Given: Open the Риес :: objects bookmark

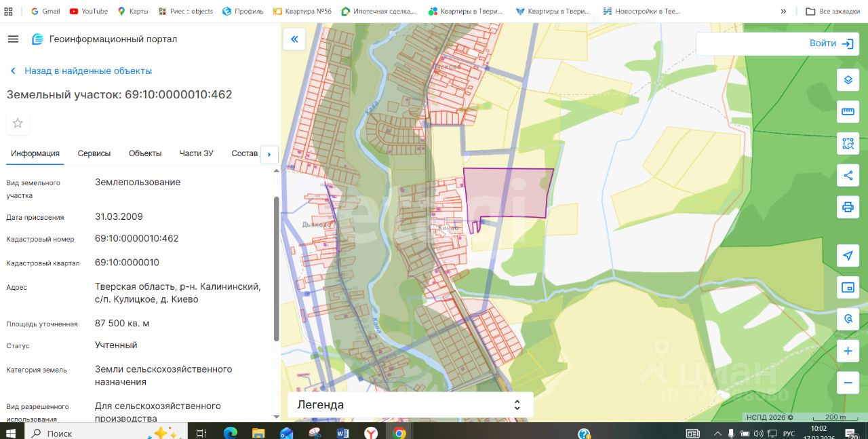Looking at the screenshot, I should click(186, 12).
